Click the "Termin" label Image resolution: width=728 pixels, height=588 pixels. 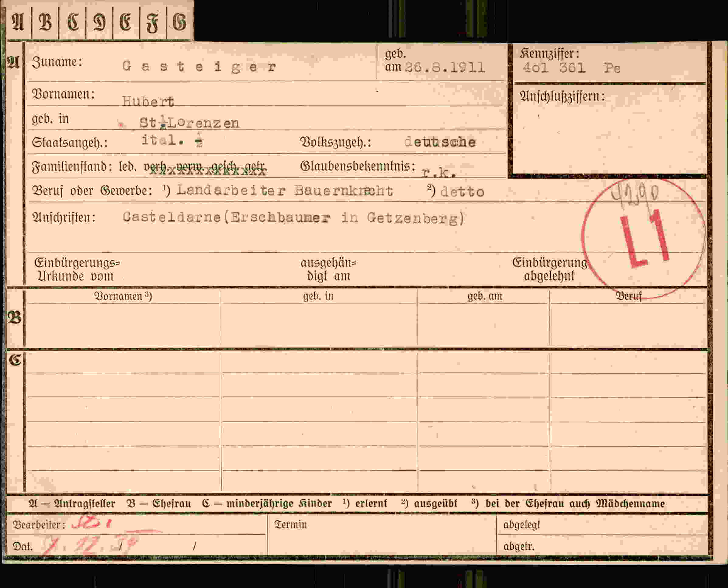(290, 525)
